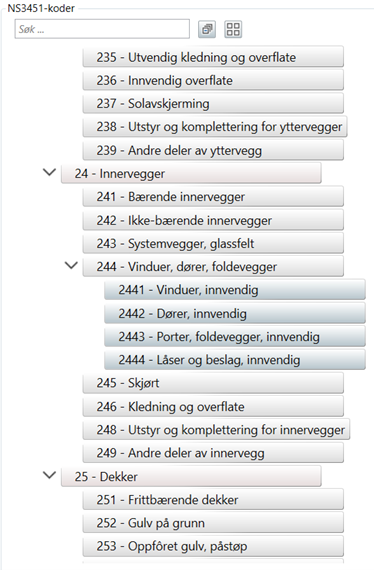
Task: Choose 2443 - Porter, foldevegger, innvendig
Action: [235, 337]
